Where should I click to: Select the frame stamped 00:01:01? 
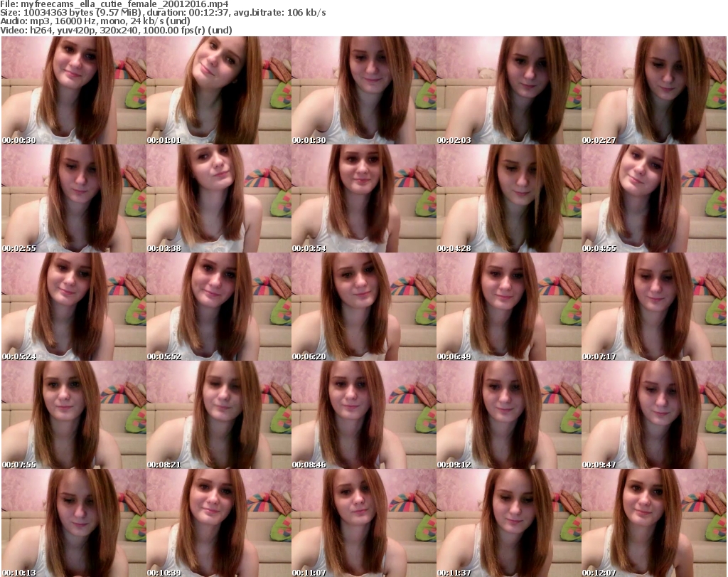pyautogui.click(x=219, y=90)
